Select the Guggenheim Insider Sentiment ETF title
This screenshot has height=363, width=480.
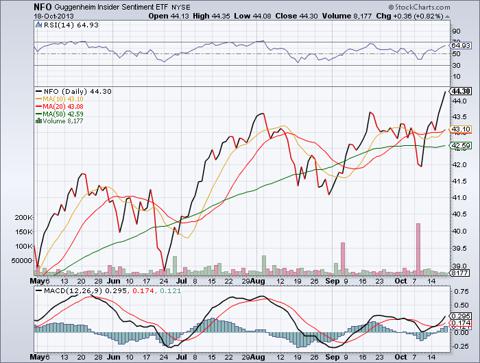111,7
